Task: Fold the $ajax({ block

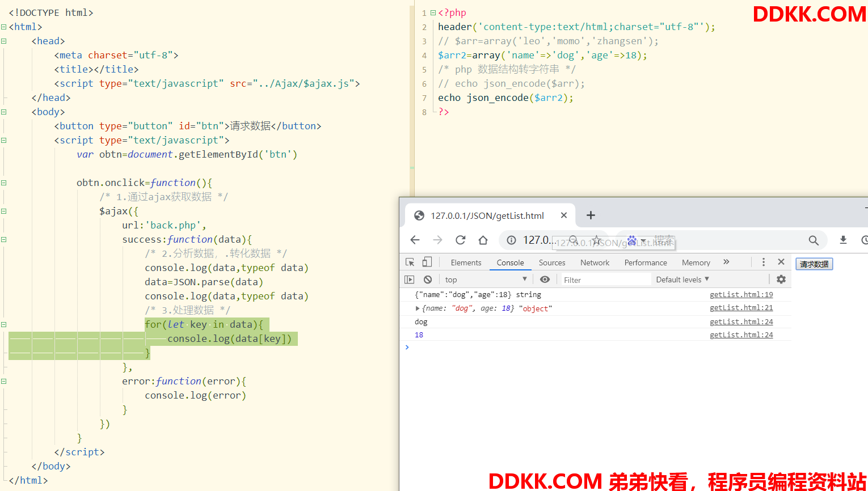Action: [x=3, y=211]
